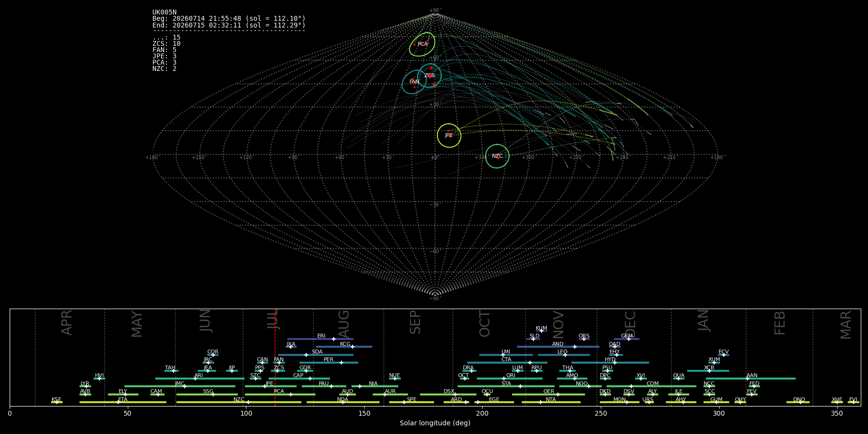Click the UK005N station title text
The image size is (868, 434).
[x=164, y=13]
